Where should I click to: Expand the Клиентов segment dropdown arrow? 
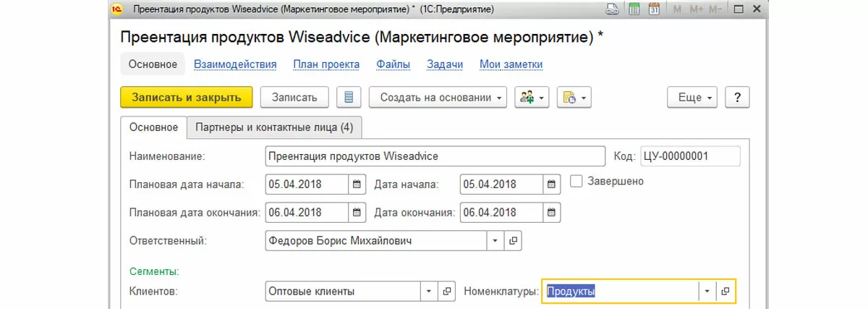(x=430, y=291)
